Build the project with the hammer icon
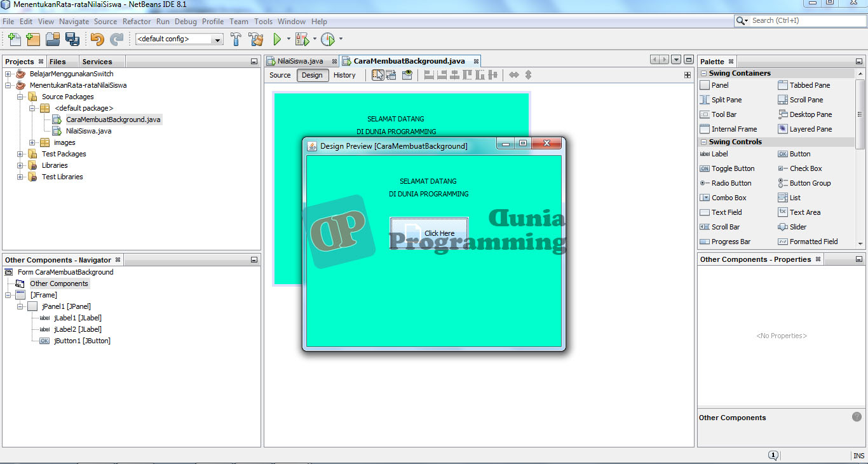Viewport: 868px width, 464px height. pos(234,39)
